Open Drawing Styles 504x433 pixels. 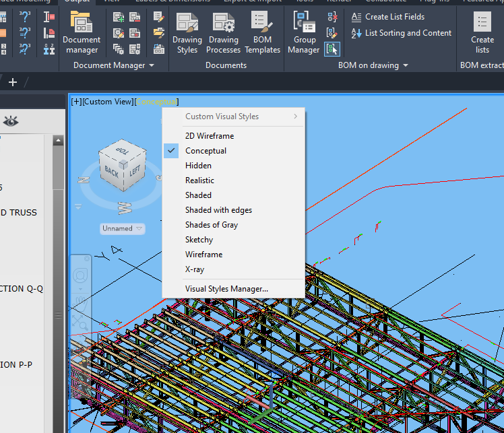(187, 32)
